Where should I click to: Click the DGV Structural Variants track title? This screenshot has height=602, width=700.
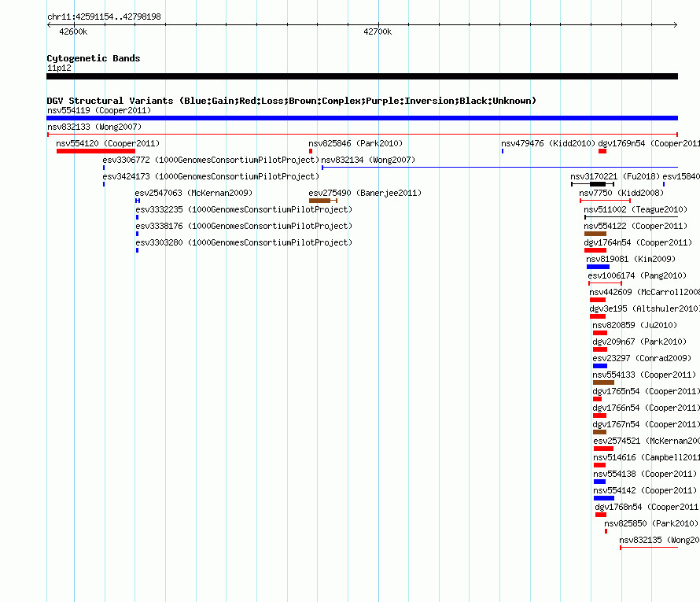pos(292,101)
